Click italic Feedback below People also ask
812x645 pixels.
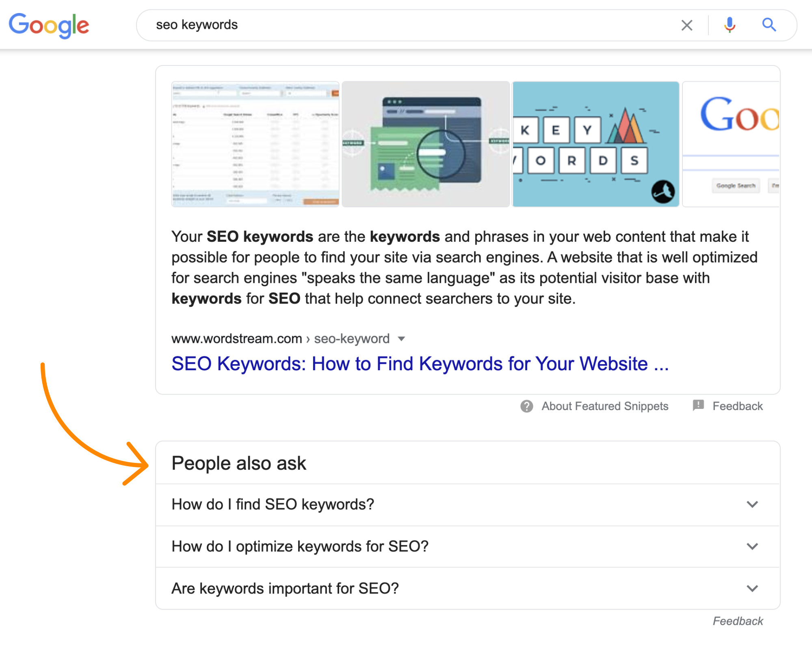pos(738,621)
